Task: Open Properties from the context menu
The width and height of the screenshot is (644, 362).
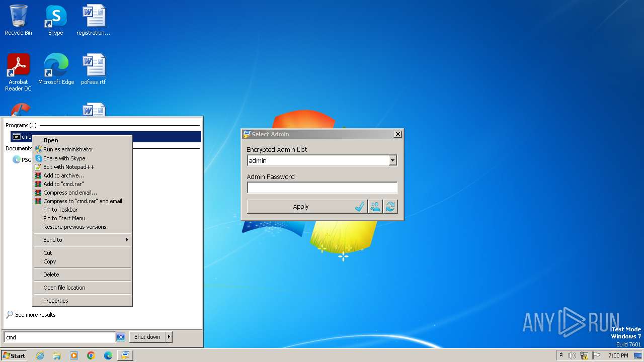Action: coord(83,301)
